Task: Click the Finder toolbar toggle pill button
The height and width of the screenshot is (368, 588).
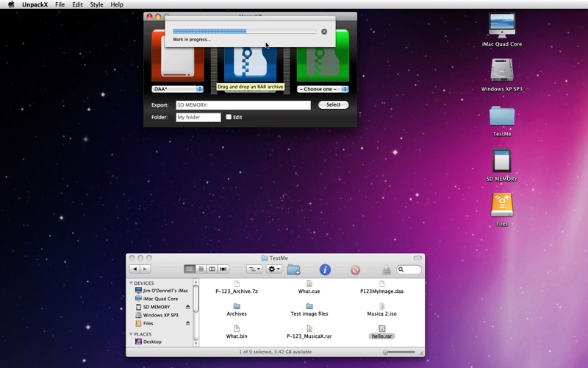Action: [417, 258]
